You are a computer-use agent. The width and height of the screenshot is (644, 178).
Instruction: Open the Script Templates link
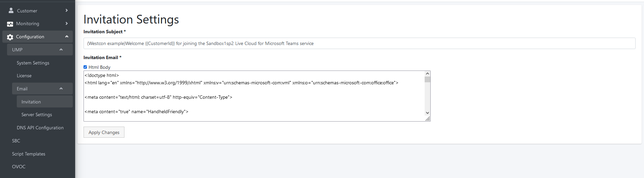coord(29,154)
